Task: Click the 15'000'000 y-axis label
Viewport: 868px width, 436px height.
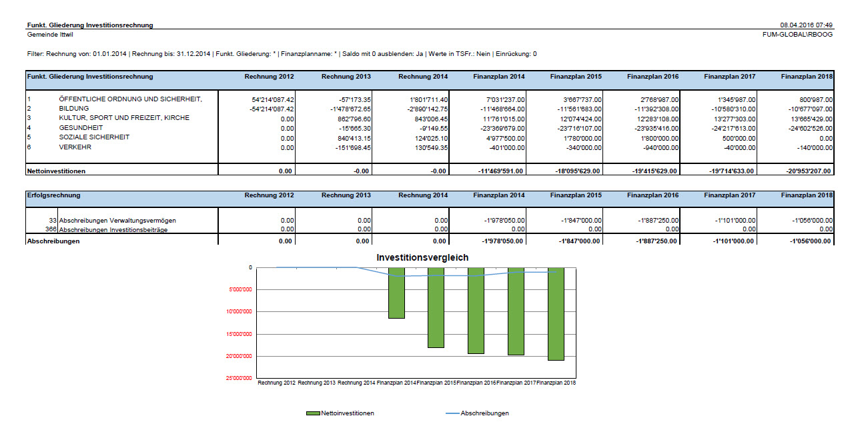Action: coord(239,334)
